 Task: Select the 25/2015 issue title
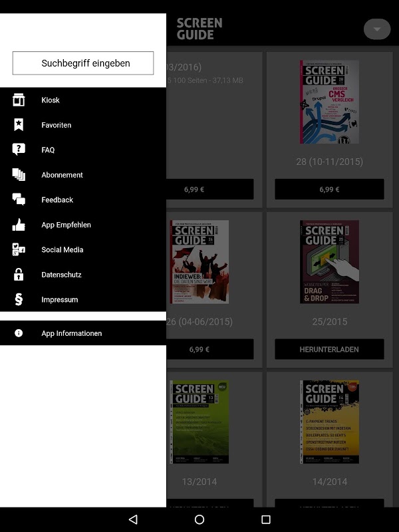tap(329, 322)
